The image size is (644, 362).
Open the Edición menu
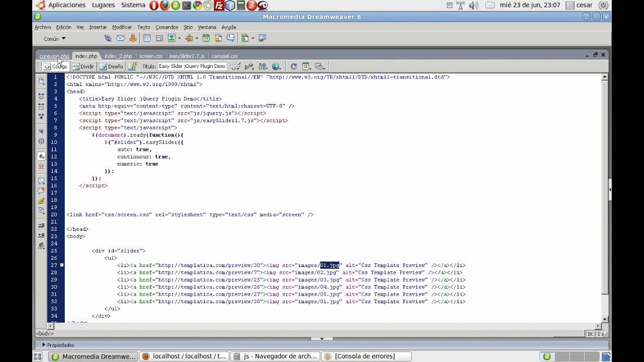point(64,27)
